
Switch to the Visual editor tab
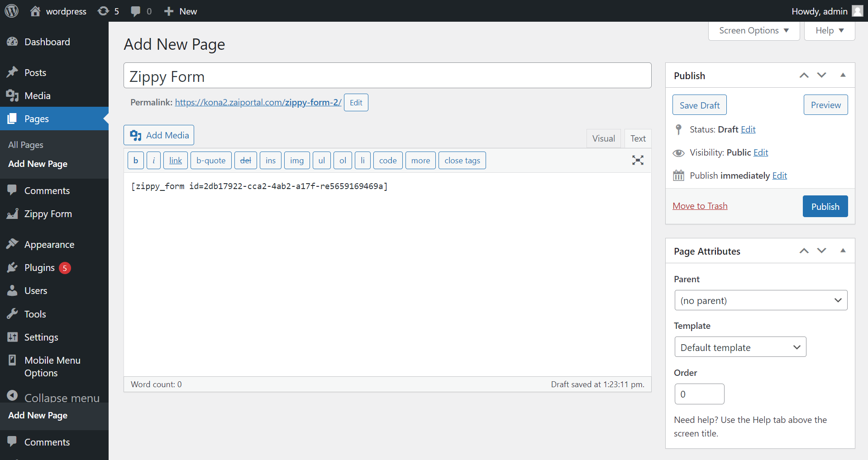click(603, 138)
